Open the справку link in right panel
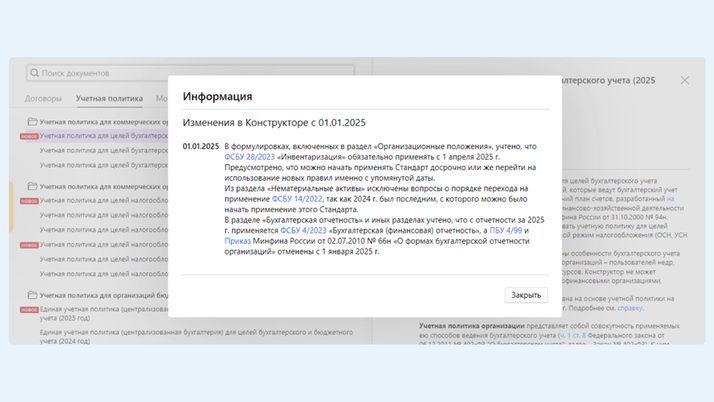 click(630, 308)
